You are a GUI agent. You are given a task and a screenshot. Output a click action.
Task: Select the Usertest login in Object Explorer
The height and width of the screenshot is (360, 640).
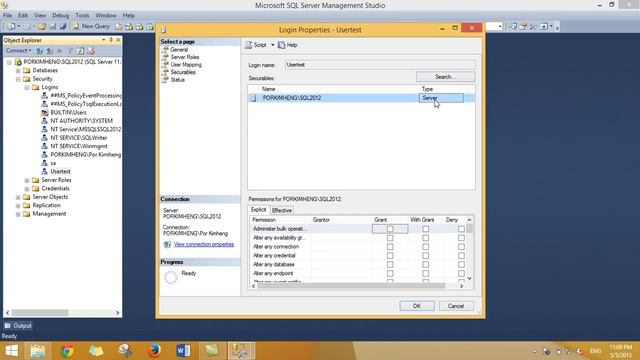60,171
